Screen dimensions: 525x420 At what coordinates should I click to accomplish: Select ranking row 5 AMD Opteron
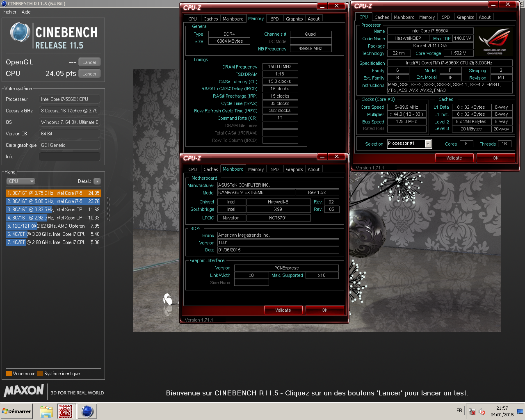pyautogui.click(x=53, y=226)
